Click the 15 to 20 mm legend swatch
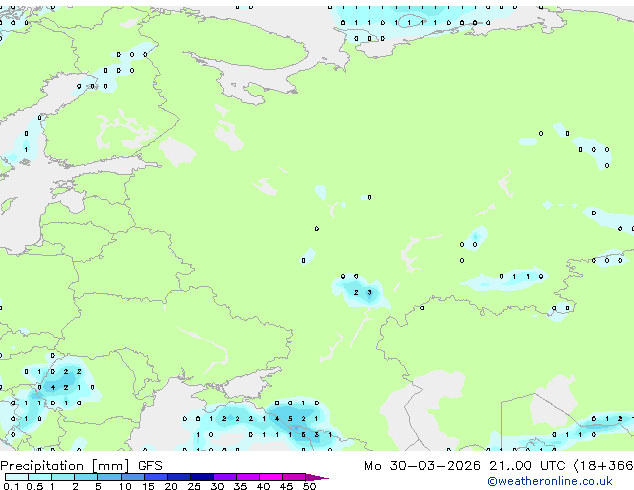Screen dimensions: 634x490 click(x=156, y=477)
